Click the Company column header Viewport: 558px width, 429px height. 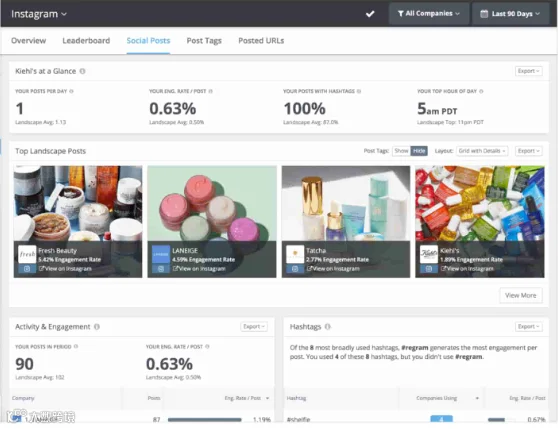point(23,398)
